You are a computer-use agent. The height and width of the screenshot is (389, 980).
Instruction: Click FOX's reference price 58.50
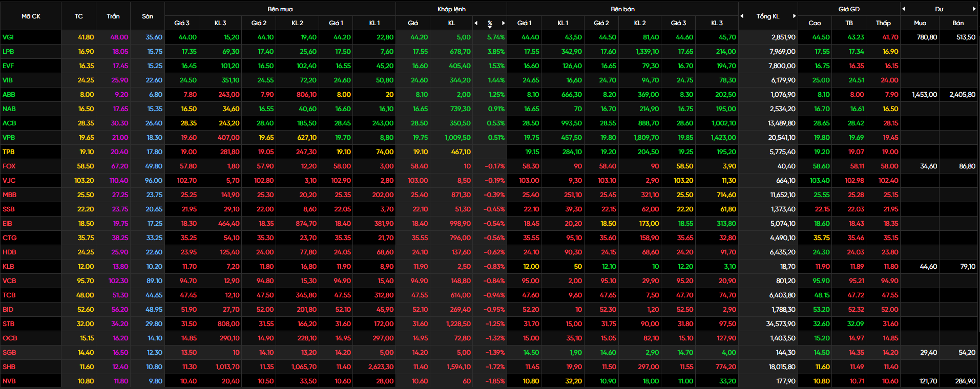coord(86,166)
